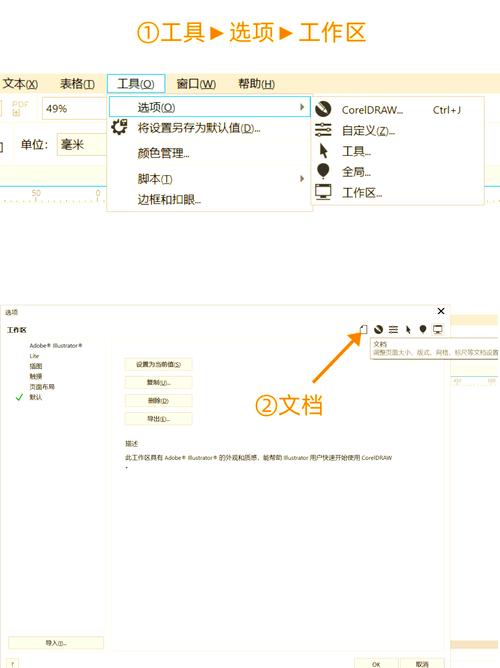Choose 边框和扣眼 menu item
The height and width of the screenshot is (668, 500).
[x=169, y=199]
